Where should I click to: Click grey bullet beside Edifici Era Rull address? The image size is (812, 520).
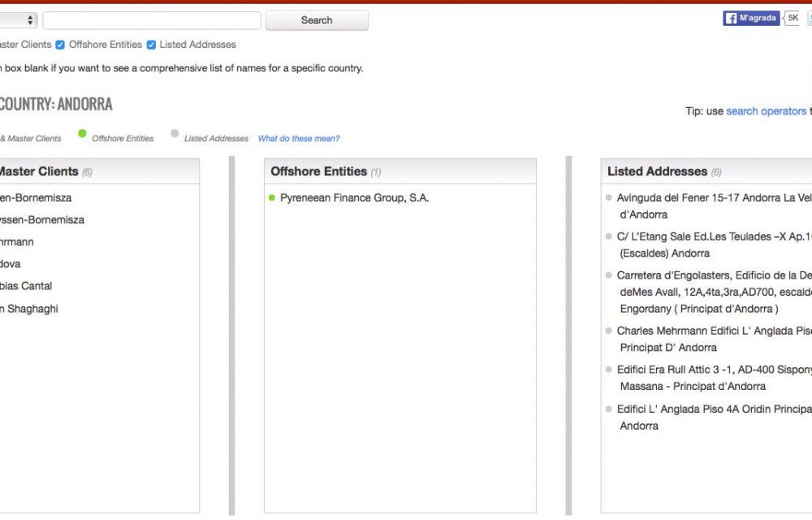click(x=609, y=370)
